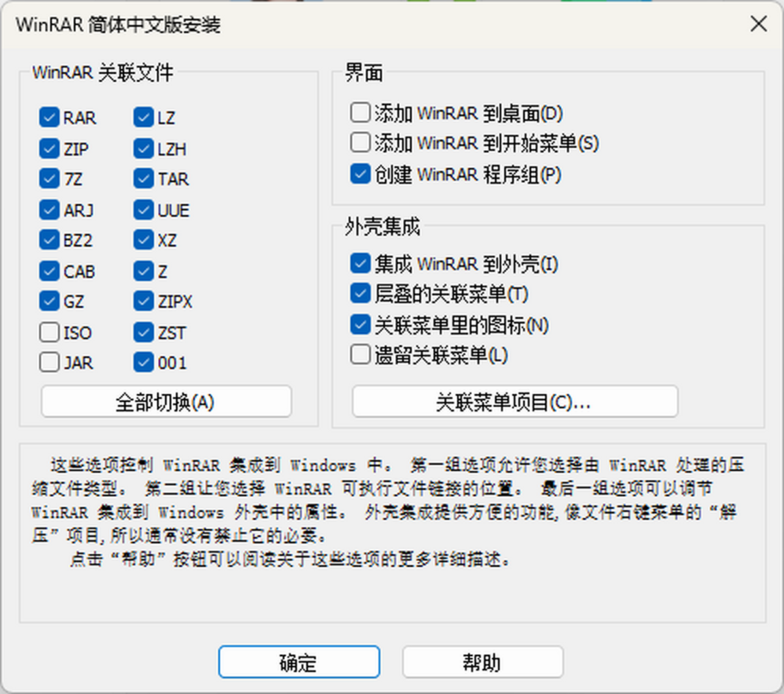
Task: Open the 关联菜单项目 dialog
Action: [515, 402]
